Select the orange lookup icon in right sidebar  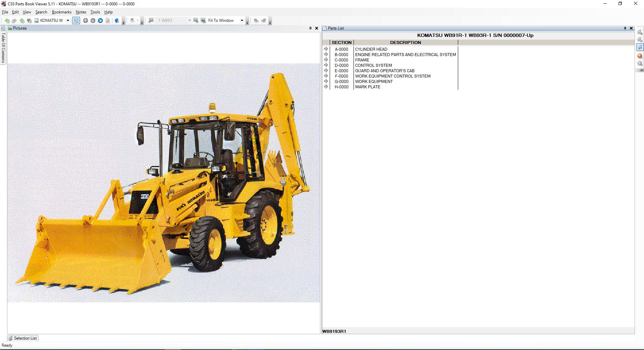pyautogui.click(x=639, y=55)
